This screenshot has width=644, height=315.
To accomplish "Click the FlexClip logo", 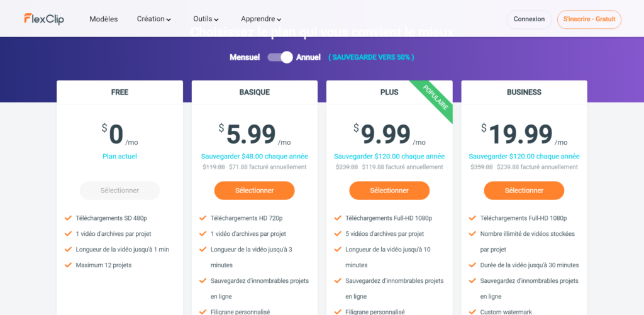I will tap(44, 19).
